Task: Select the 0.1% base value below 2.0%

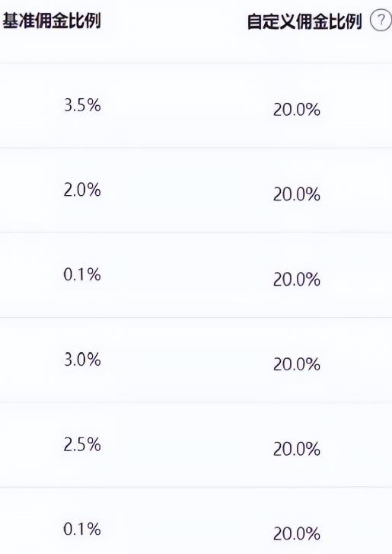Action: (82, 275)
